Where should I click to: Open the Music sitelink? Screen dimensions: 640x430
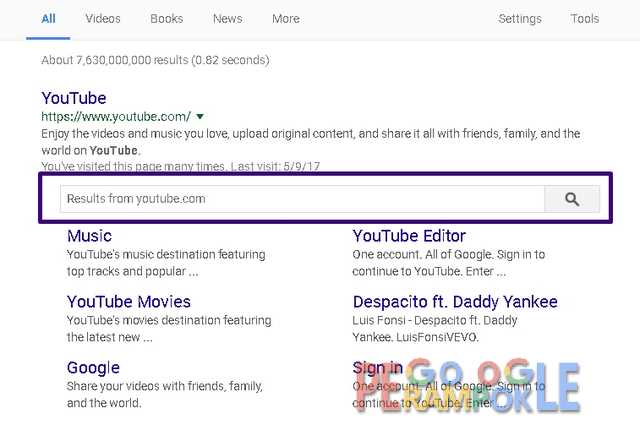click(89, 236)
